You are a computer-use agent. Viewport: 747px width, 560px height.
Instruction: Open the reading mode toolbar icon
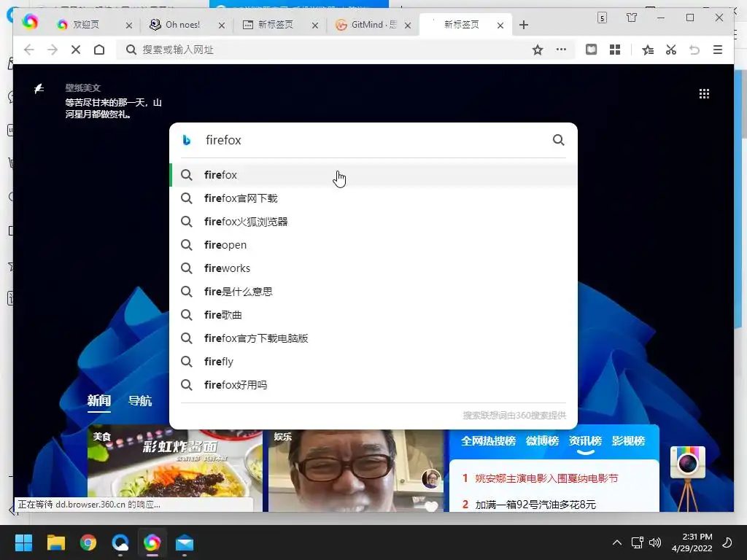click(x=591, y=50)
